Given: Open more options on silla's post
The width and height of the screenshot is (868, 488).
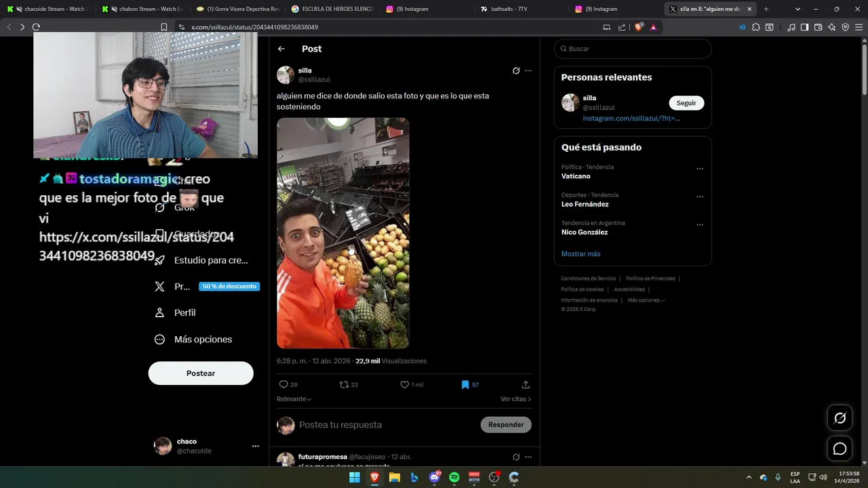Looking at the screenshot, I should (528, 70).
